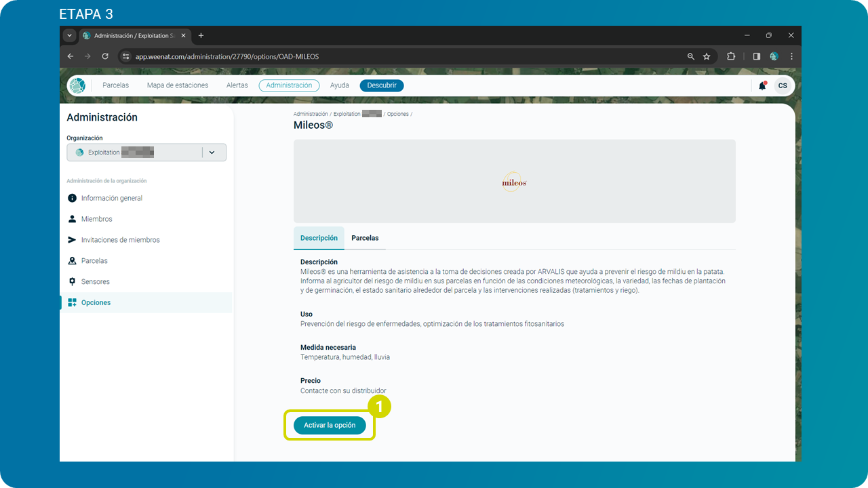Screen dimensions: 868x488
Task: Click the Mileos logo banner
Action: (x=515, y=181)
